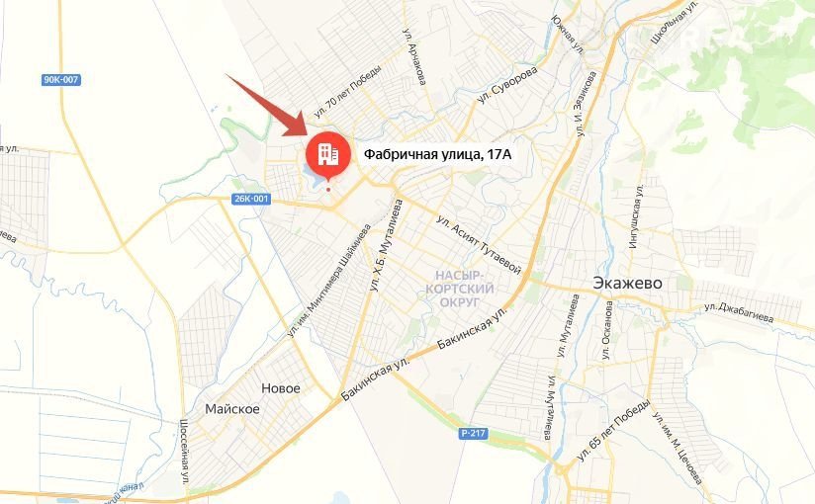Click the ул. Суворова street label
Image resolution: width=815 pixels, height=504 pixels.
[506, 85]
